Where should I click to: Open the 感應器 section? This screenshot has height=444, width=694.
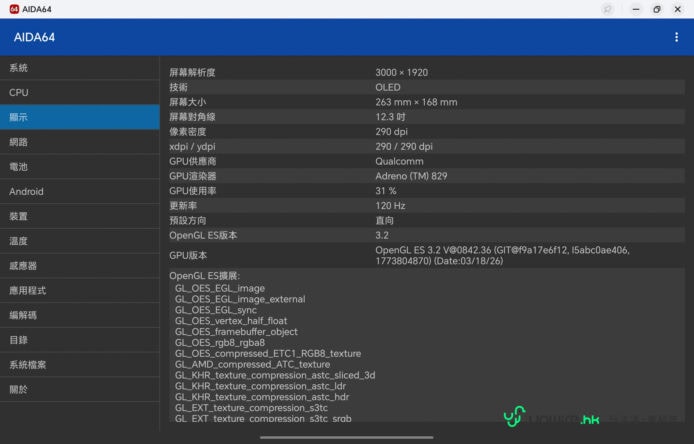[80, 266]
